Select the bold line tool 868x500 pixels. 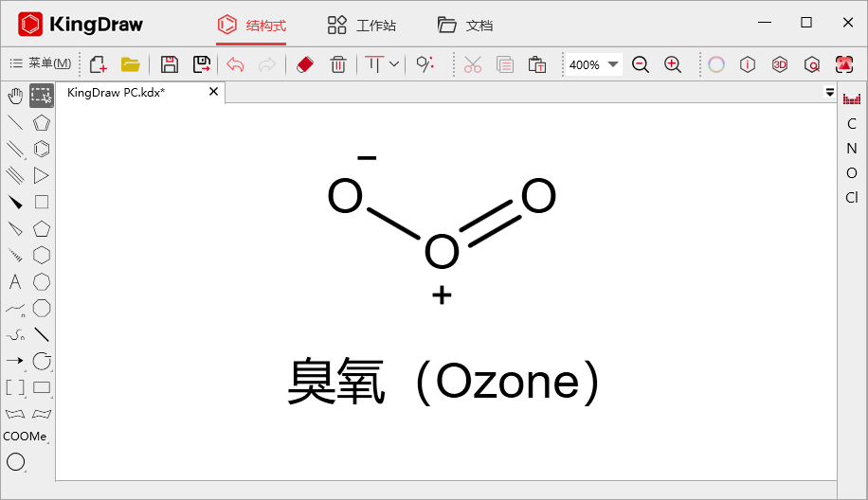42,334
